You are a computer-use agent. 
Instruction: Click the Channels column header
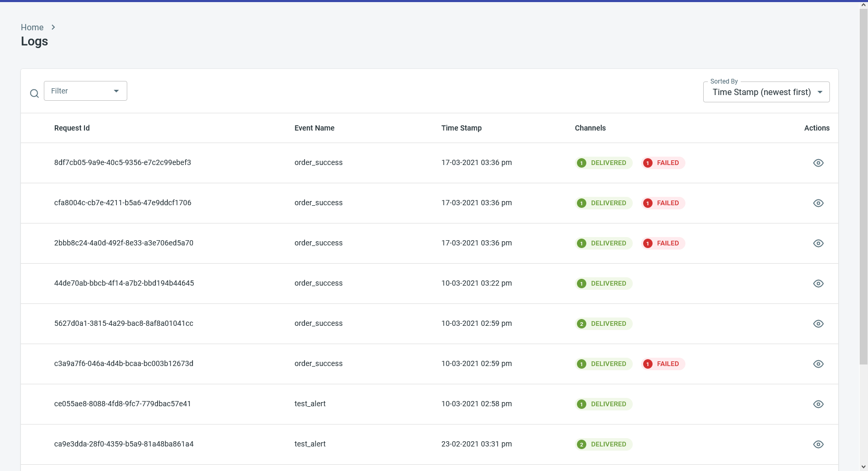(590, 128)
